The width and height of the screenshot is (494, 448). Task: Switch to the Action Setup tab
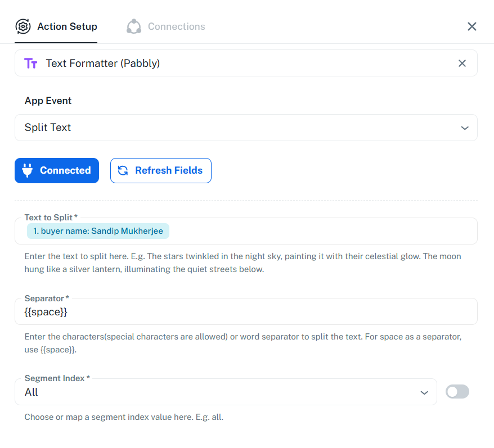(67, 26)
